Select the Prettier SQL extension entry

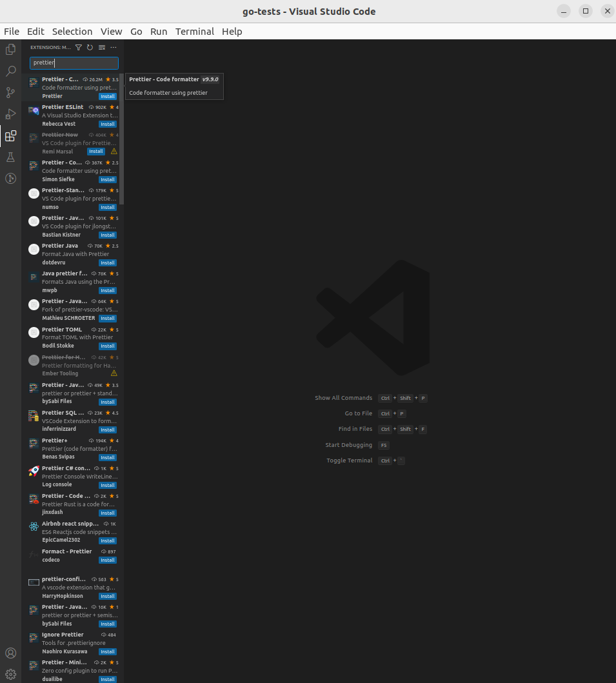73,421
